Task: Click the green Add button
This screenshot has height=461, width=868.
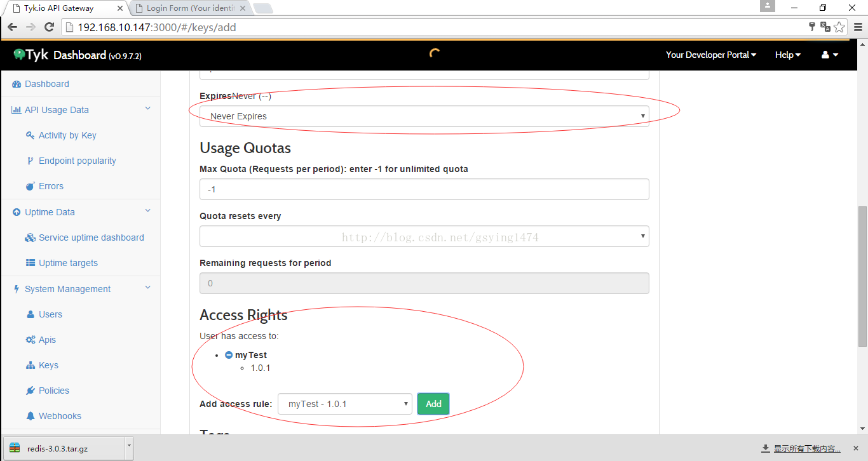Action: point(433,404)
